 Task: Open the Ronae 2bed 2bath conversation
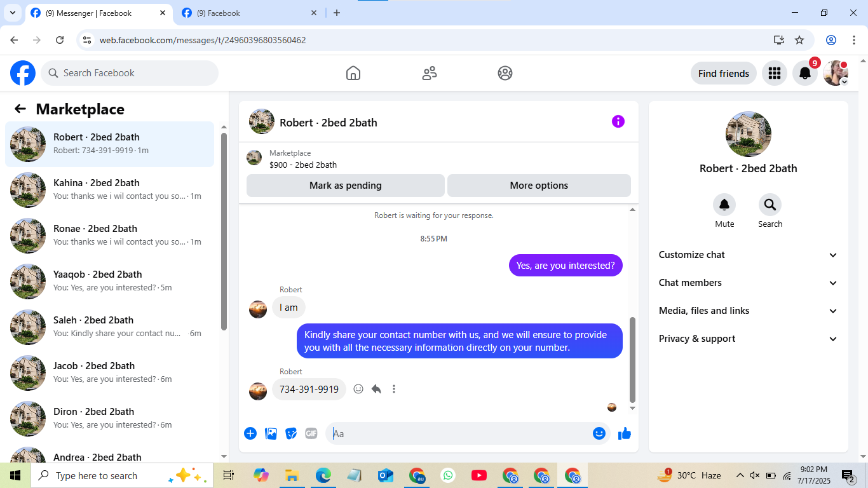click(x=110, y=236)
